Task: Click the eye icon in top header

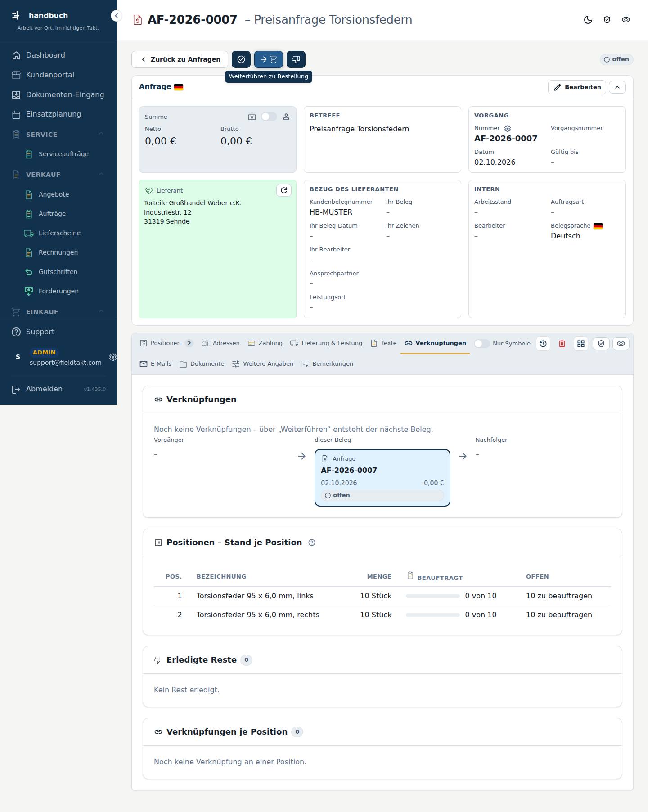Action: [626, 20]
